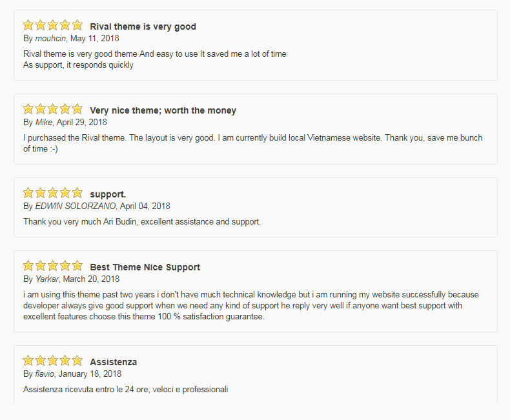
Task: Click the second star of Yarkar's review
Action: pyautogui.click(x=40, y=266)
